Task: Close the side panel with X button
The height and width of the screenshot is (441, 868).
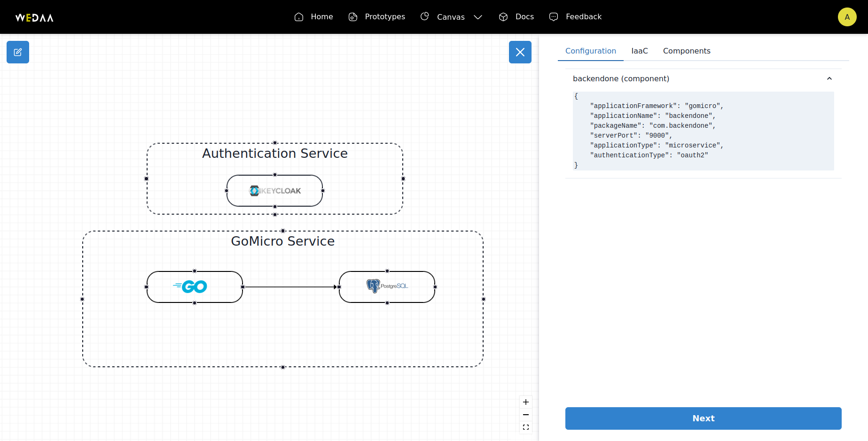Action: pyautogui.click(x=520, y=52)
